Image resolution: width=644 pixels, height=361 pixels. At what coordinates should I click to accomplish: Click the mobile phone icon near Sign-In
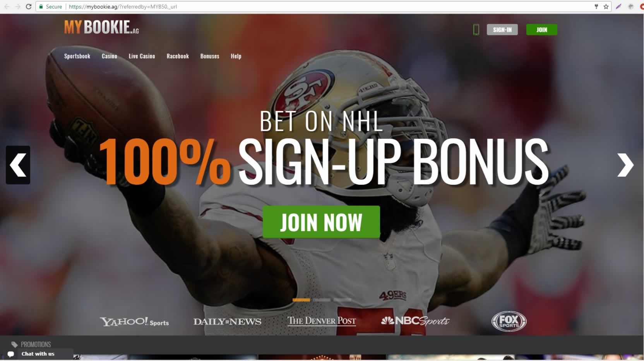(x=476, y=29)
